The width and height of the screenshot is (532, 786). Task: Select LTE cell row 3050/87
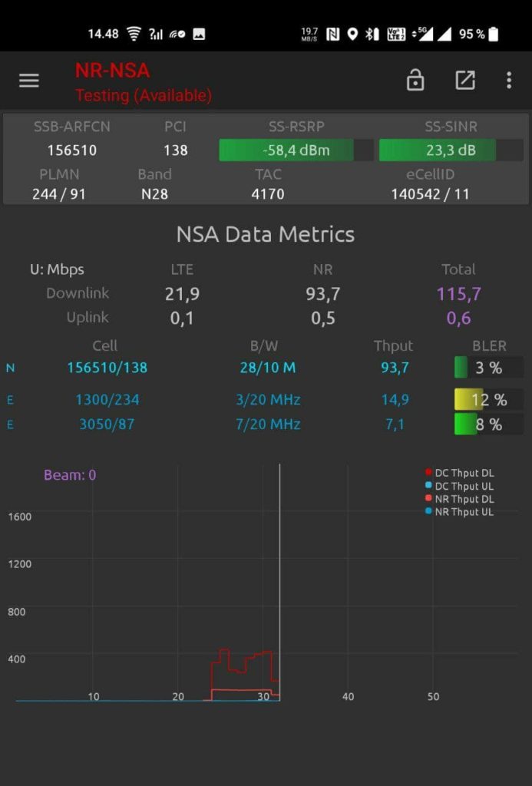click(x=107, y=424)
